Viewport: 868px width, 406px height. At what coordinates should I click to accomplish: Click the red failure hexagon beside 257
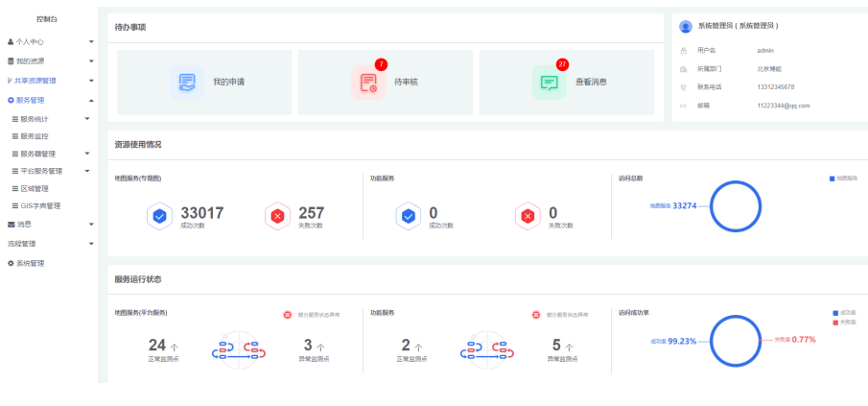click(x=278, y=217)
